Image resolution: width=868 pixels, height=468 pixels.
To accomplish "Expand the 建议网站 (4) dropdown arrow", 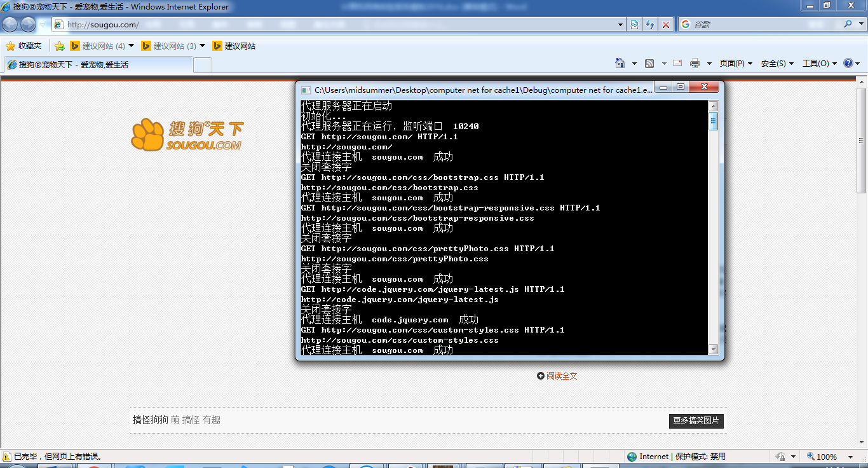I will [132, 46].
